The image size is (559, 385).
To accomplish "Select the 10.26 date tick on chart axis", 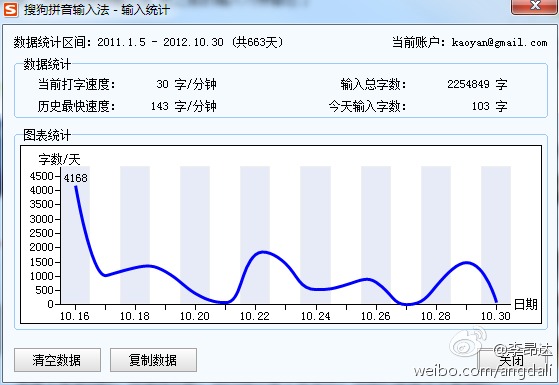I will click(375, 316).
